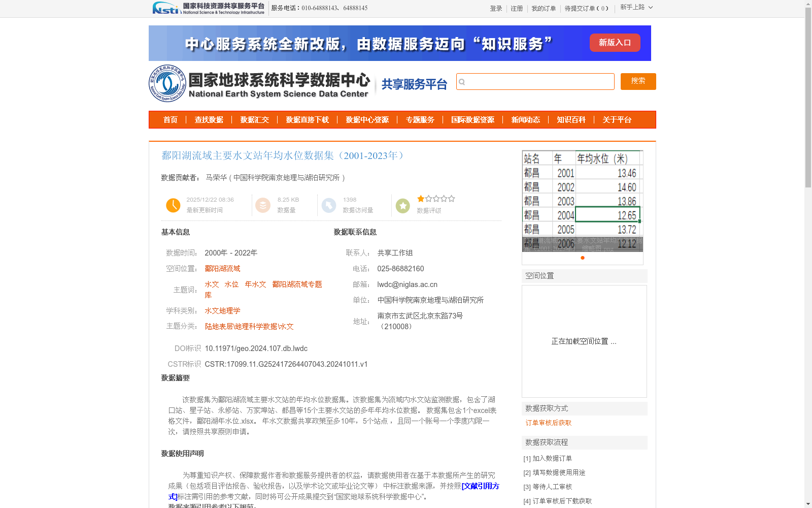Click the magnifier icon inside the search box
The image size is (812, 508).
click(463, 82)
